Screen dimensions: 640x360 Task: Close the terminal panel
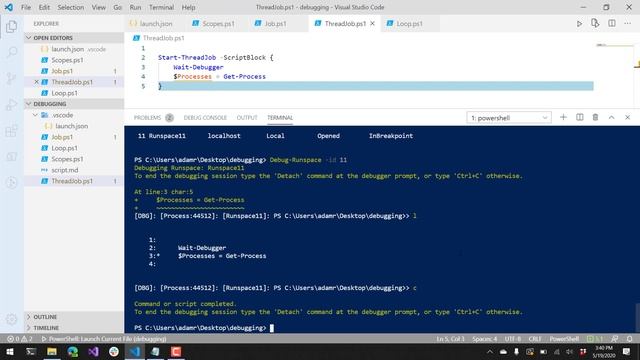point(627,117)
